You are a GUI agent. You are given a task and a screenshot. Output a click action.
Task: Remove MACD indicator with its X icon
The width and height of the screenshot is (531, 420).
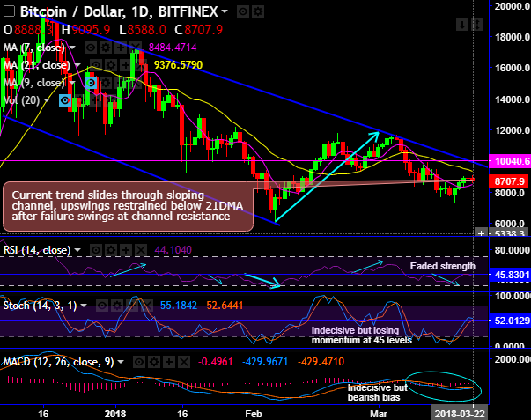pos(183,362)
